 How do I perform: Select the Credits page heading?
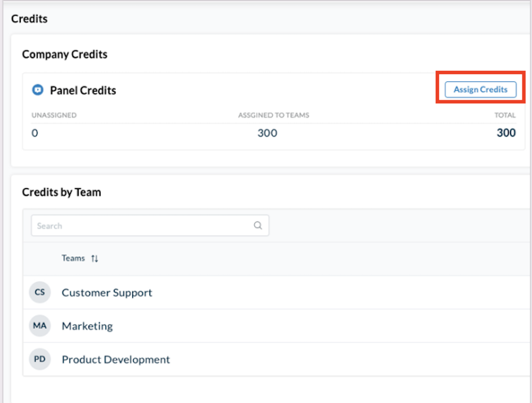(29, 19)
